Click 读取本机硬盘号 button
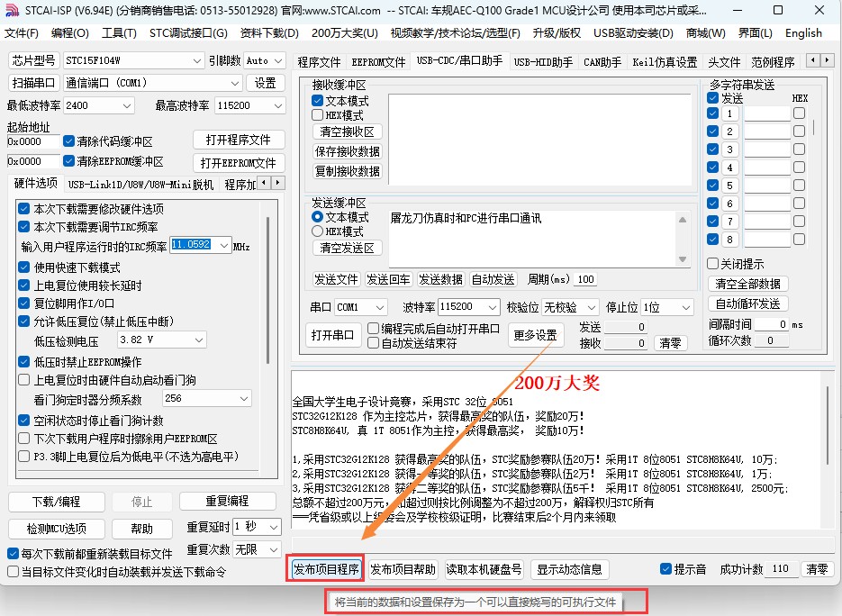The width and height of the screenshot is (842, 616). pyautogui.click(x=484, y=569)
